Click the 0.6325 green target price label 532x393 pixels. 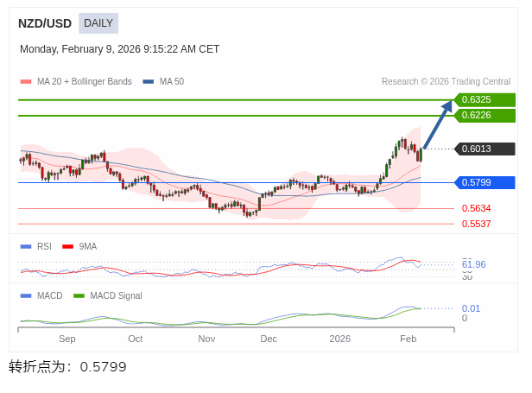484,99
